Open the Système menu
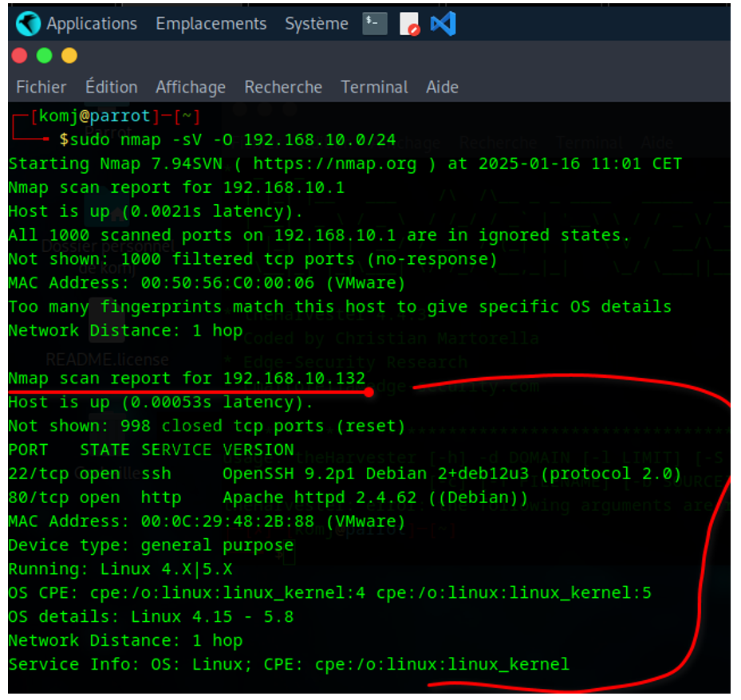The image size is (741, 700). [x=317, y=24]
